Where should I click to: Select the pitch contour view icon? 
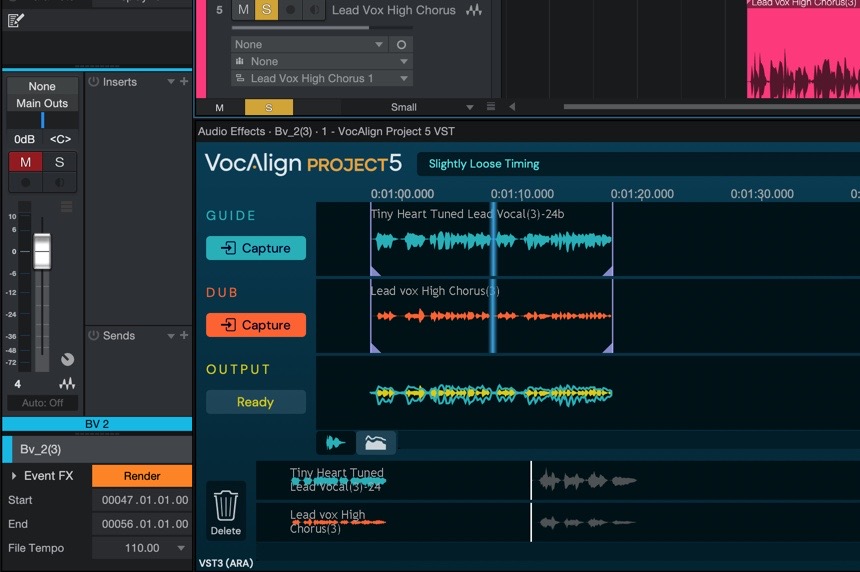coord(376,442)
